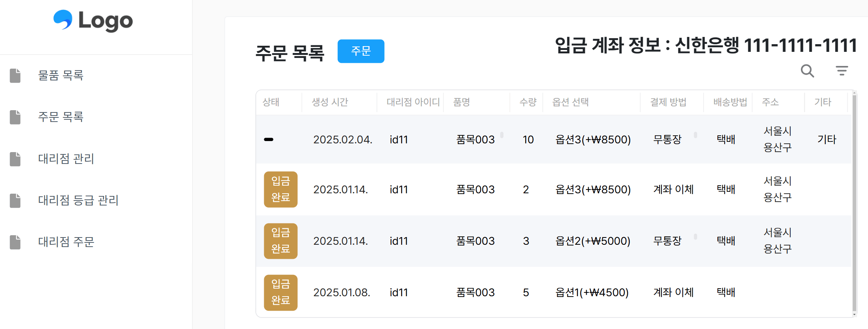
Task: Select 주문 목록 in the sidebar menu
Action: [x=61, y=117]
